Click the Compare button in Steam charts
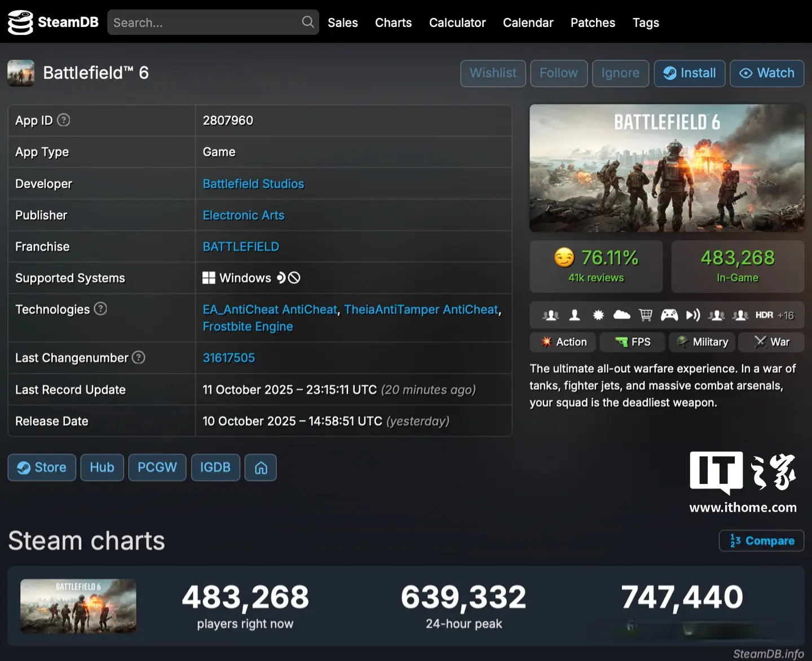The height and width of the screenshot is (661, 812). [761, 541]
